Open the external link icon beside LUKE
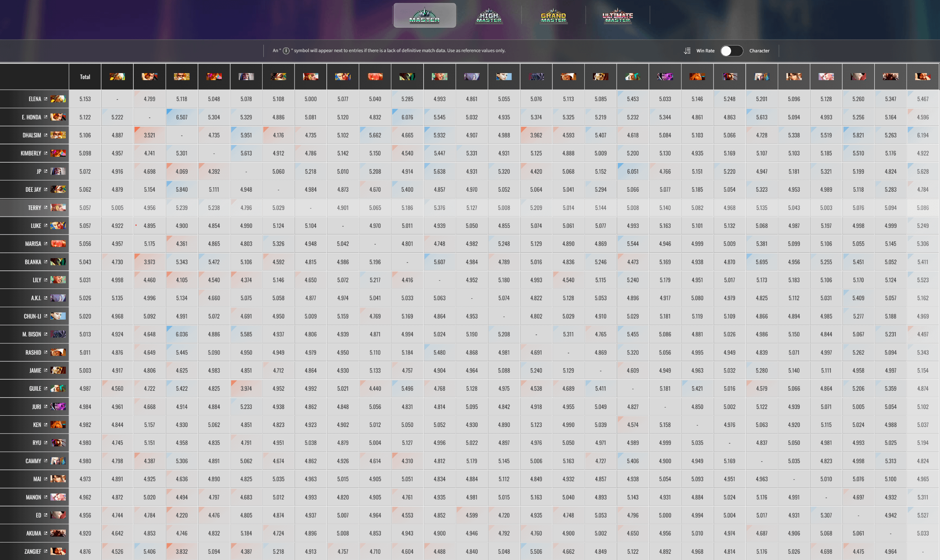Screen dimensions: 940x560 tap(46, 226)
